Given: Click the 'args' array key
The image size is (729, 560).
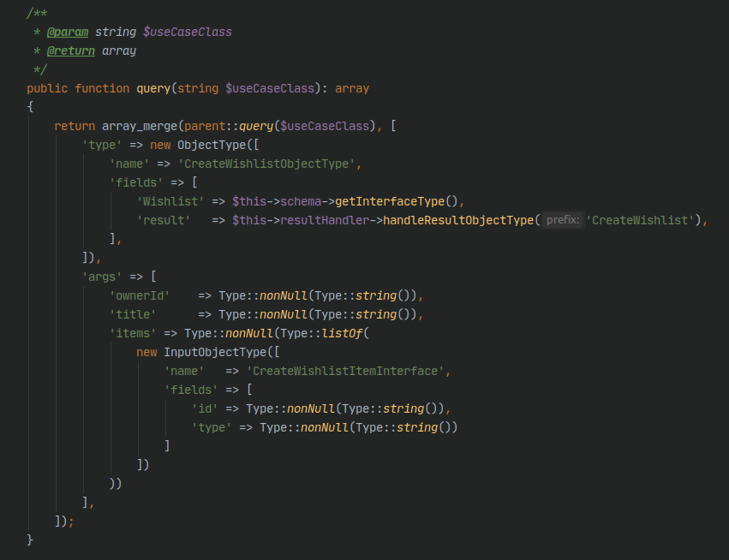Looking at the screenshot, I should click(x=102, y=277).
